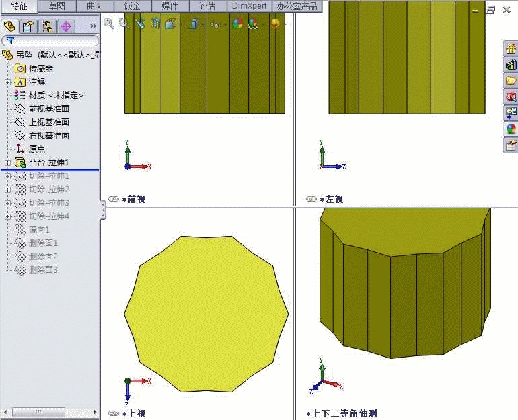Click the link views icon beside 上视
The height and width of the screenshot is (420, 518).
[x=113, y=413]
